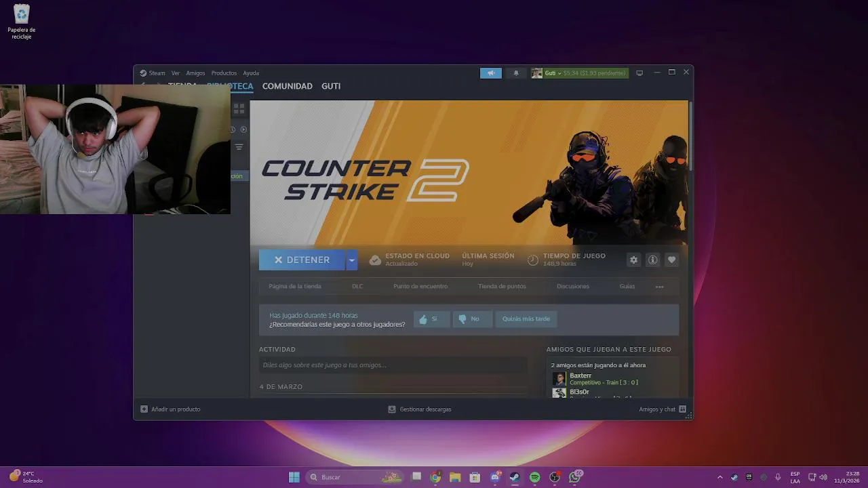Viewport: 868px width, 488px height.
Task: Open Windows Start menu
Action: [294, 477]
